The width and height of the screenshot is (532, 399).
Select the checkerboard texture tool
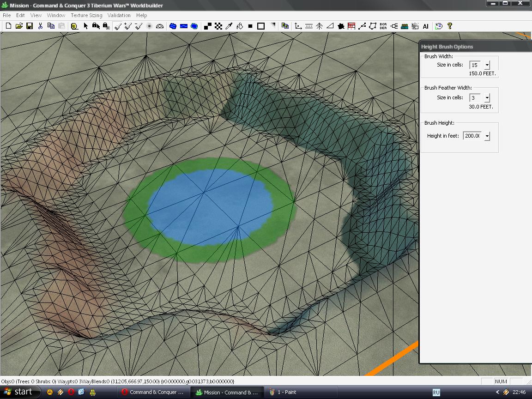tap(218, 26)
